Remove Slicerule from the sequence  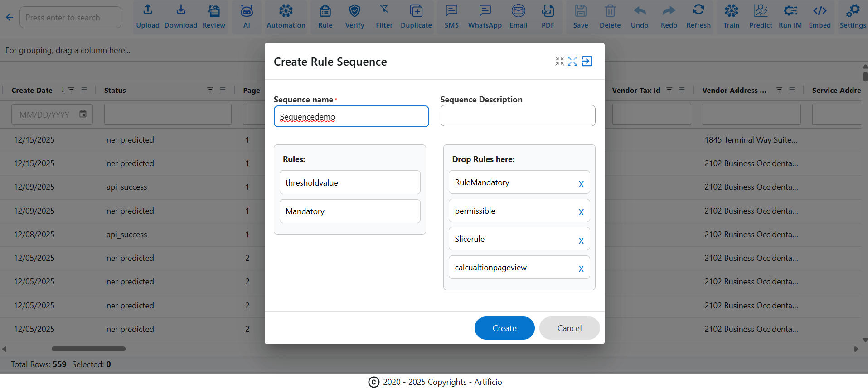[581, 240]
